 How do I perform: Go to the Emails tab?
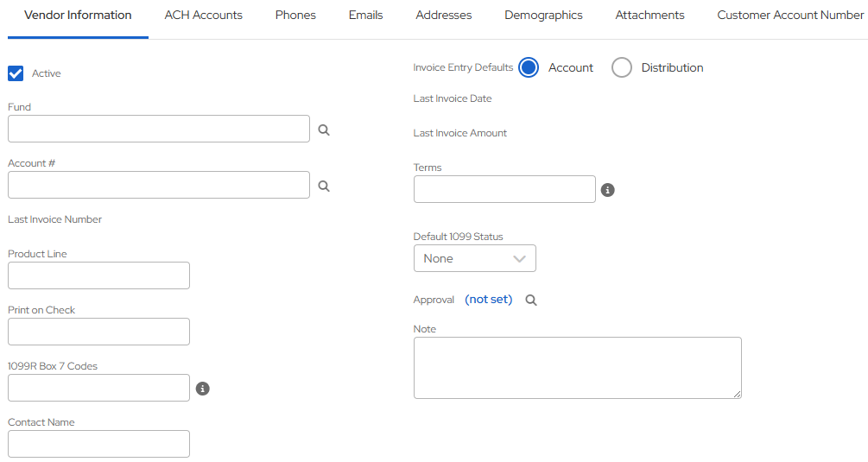point(365,16)
